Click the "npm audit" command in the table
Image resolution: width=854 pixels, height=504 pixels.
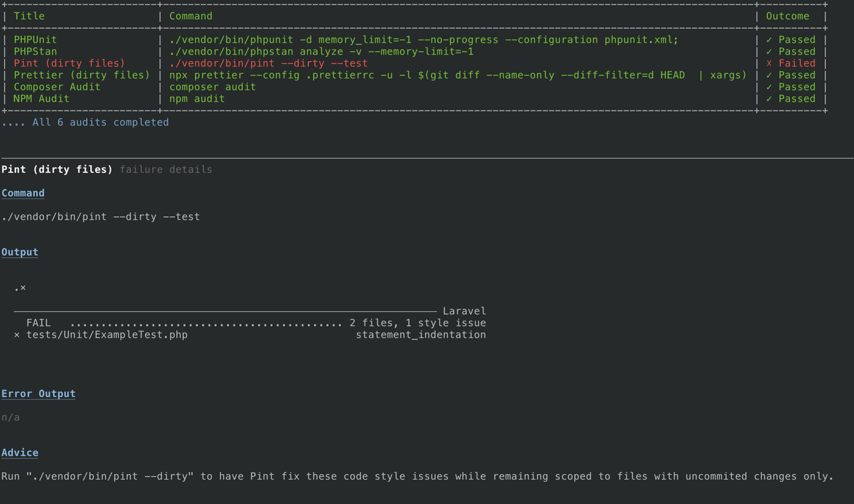click(197, 99)
